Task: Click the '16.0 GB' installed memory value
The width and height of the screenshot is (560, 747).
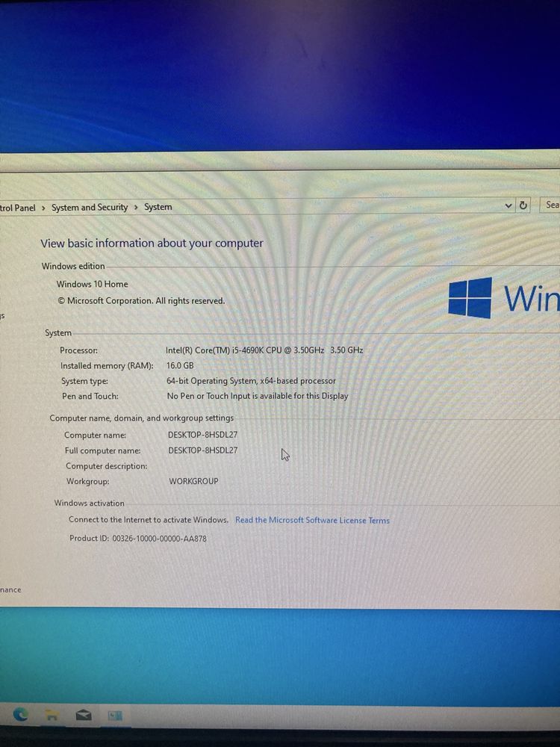Action: coord(180,366)
